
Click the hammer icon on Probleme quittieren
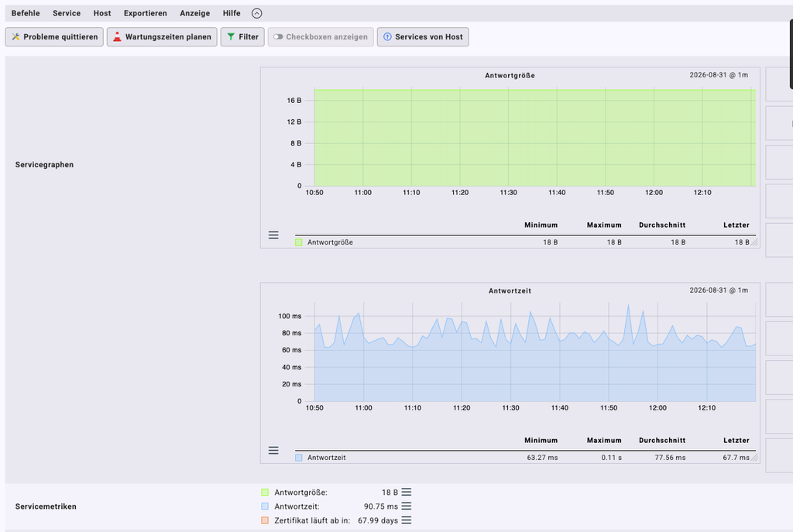coord(15,37)
